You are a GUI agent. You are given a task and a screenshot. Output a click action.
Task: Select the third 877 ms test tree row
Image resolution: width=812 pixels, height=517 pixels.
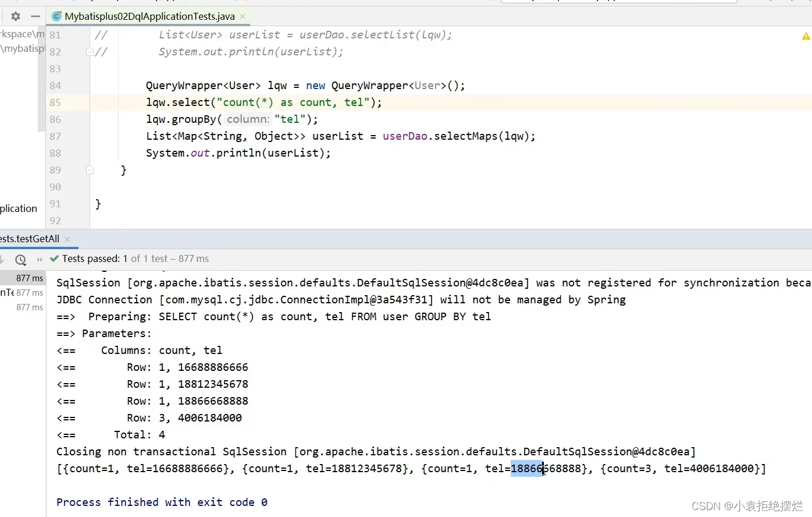23,307
